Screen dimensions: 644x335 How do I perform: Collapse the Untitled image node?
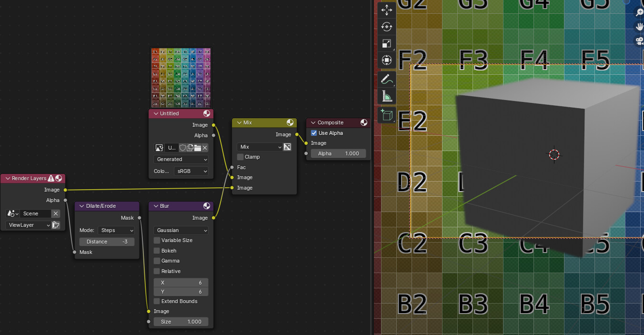click(x=156, y=113)
